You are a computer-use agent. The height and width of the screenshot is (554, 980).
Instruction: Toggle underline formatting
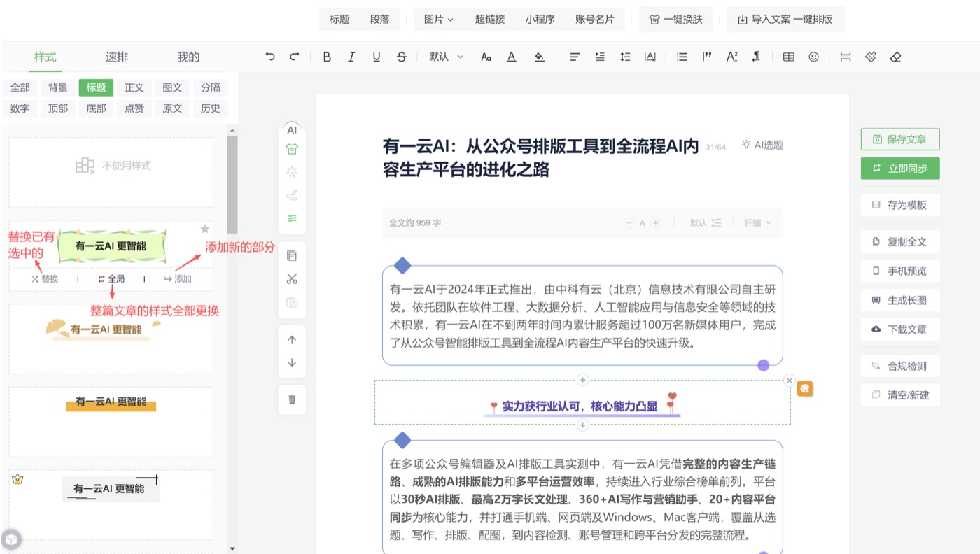[377, 57]
